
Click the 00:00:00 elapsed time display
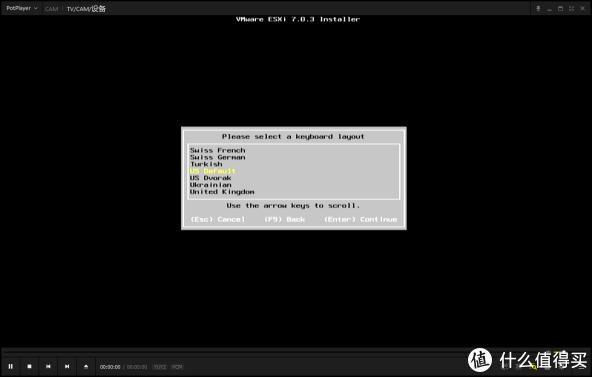(110, 367)
